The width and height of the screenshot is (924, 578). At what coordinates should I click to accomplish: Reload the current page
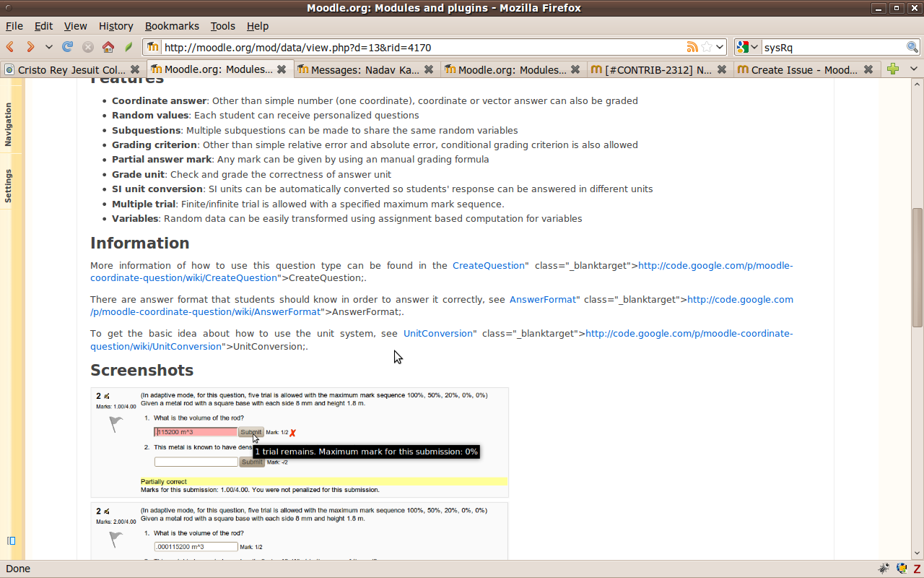pos(67,47)
